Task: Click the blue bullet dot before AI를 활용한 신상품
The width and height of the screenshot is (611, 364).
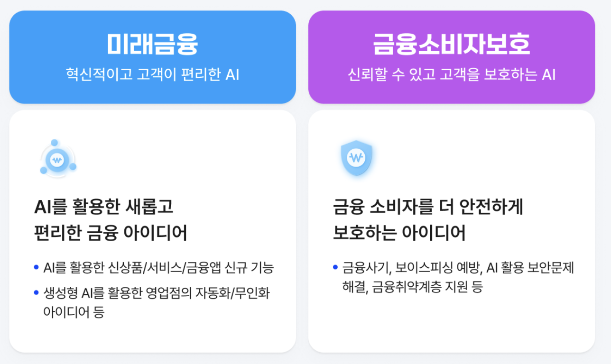Action: (36, 268)
